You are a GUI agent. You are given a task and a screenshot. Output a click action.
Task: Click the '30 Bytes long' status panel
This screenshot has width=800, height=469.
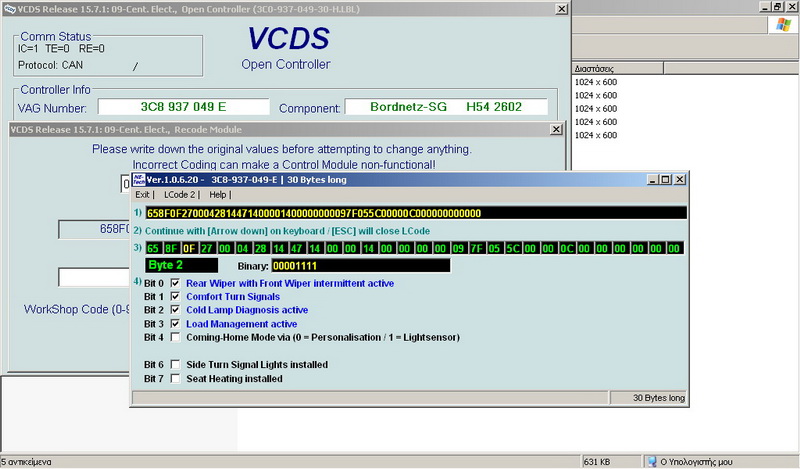[648, 398]
